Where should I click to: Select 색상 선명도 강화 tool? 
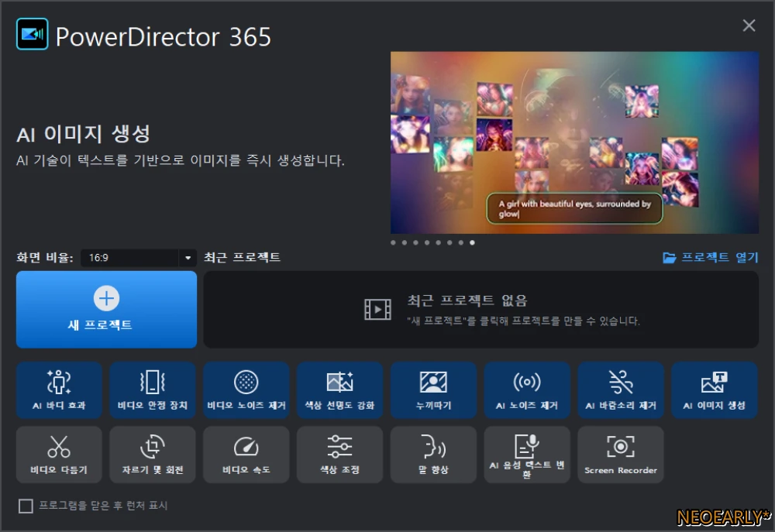[340, 390]
